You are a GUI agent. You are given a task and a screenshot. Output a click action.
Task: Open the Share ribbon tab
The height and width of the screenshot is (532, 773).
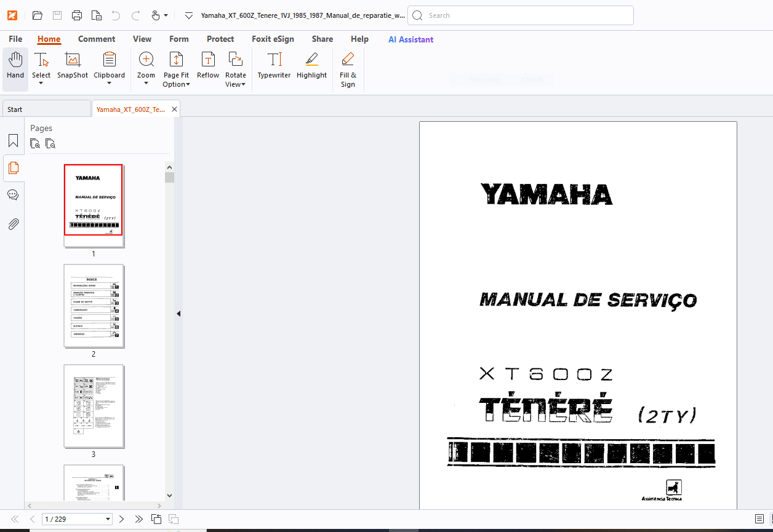point(322,39)
